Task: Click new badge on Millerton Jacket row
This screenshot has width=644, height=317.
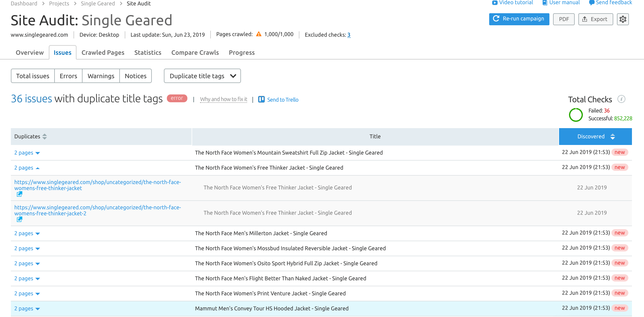Action: coord(620,233)
